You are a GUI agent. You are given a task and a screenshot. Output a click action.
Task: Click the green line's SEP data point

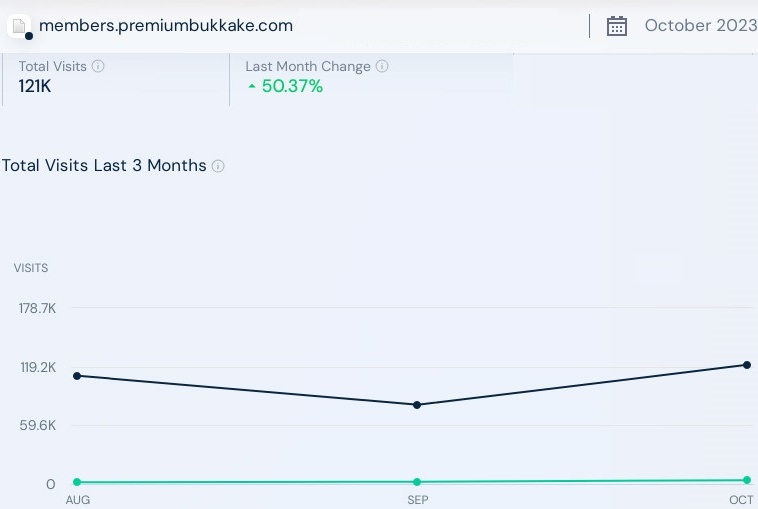point(417,482)
